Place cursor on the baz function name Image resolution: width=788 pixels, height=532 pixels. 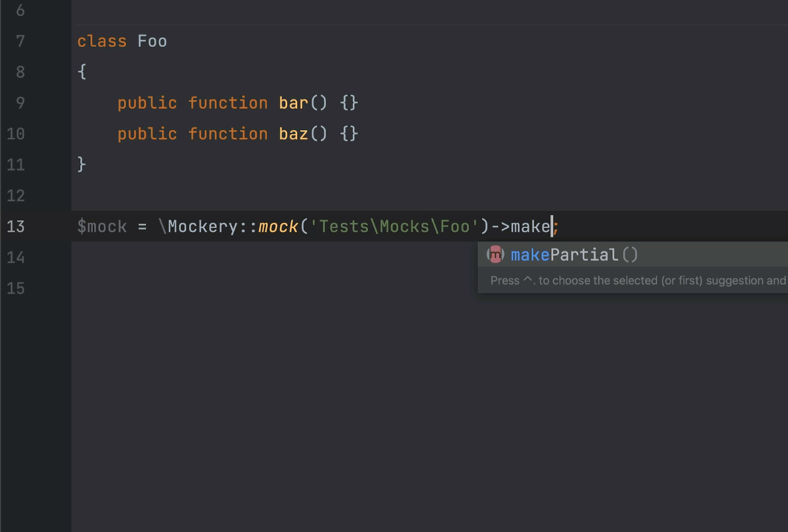(294, 134)
